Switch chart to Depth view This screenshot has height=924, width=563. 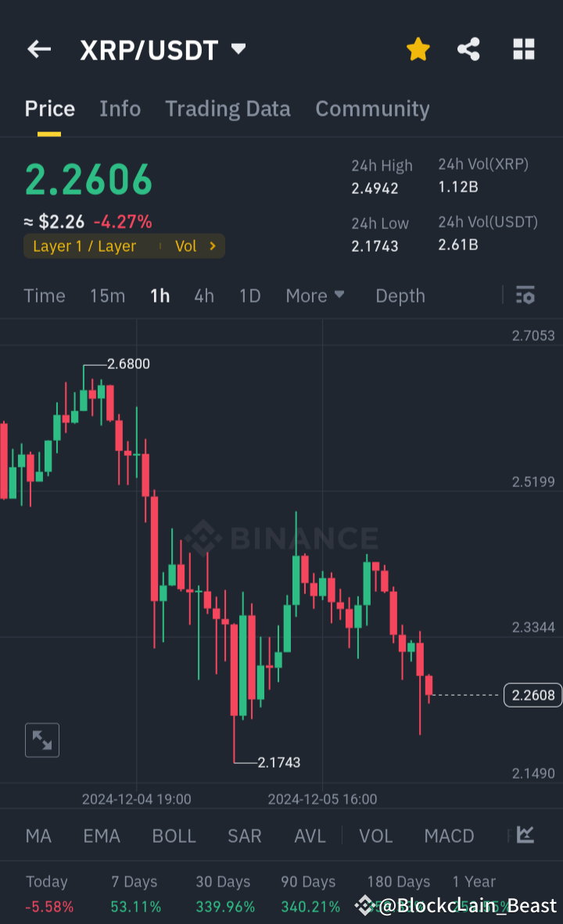[400, 295]
